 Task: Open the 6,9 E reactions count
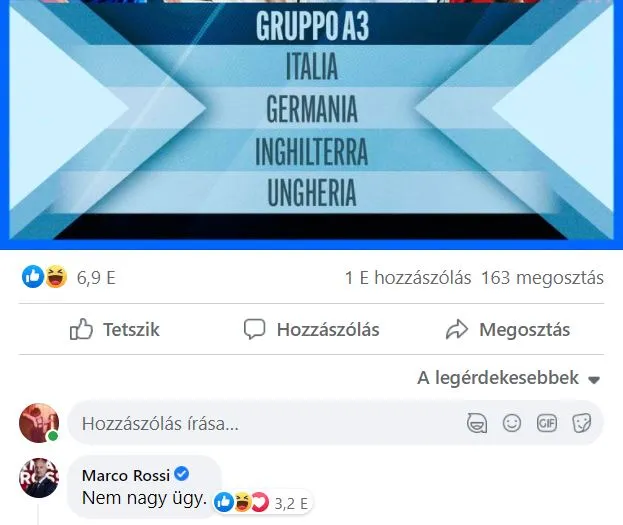point(96,278)
